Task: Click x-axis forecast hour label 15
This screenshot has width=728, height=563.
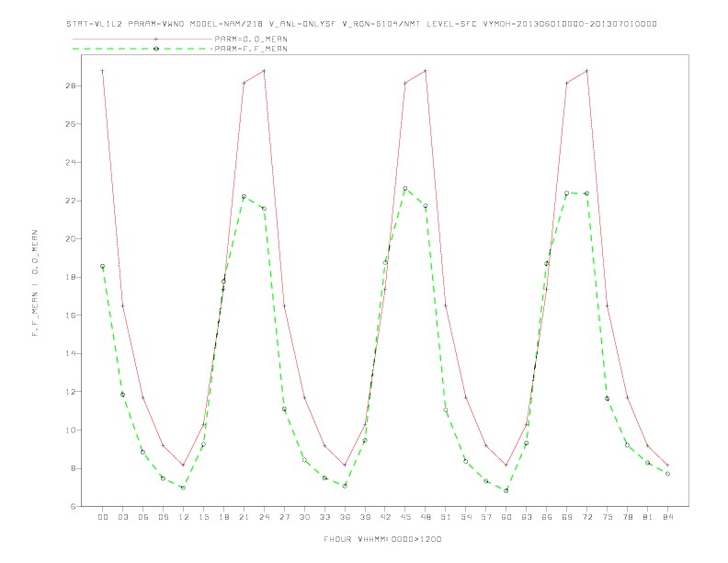Action: coord(203,517)
